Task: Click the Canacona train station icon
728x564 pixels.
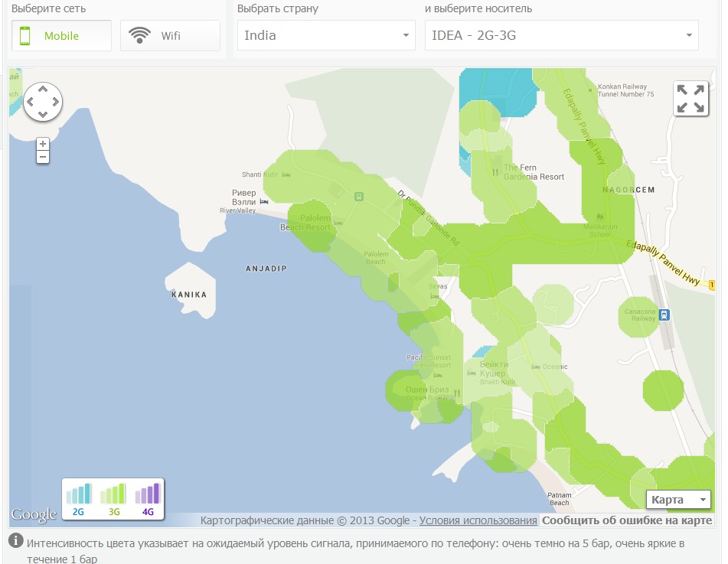Action: click(664, 314)
